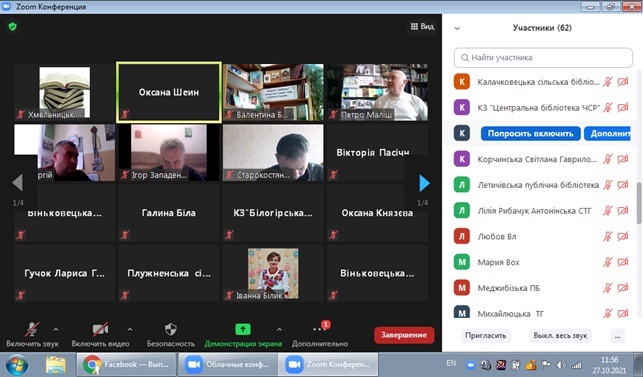Viewport: 643px width, 377px height.
Task: Switch to Zoom Конферен... taskbar window
Action: pos(328,364)
